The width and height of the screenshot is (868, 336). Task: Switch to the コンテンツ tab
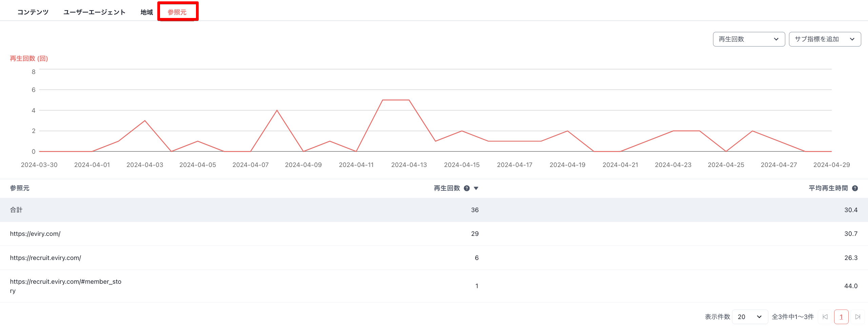(33, 11)
